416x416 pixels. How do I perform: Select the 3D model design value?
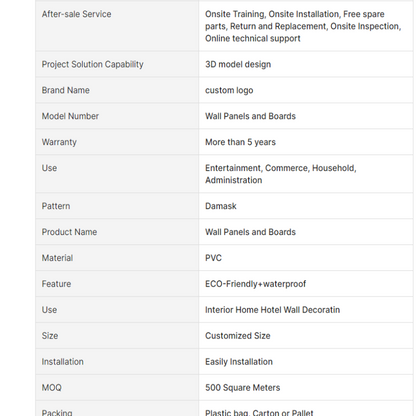(x=238, y=64)
